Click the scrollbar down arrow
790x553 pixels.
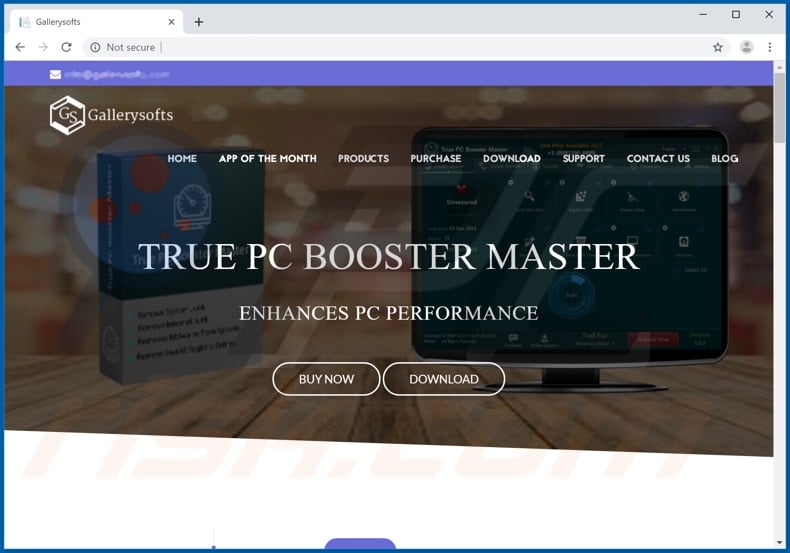(779, 543)
